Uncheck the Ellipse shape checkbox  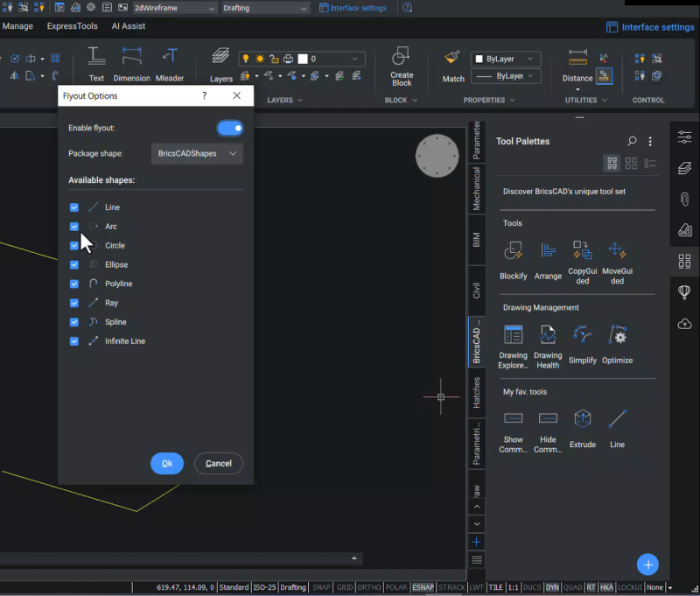[x=74, y=264]
